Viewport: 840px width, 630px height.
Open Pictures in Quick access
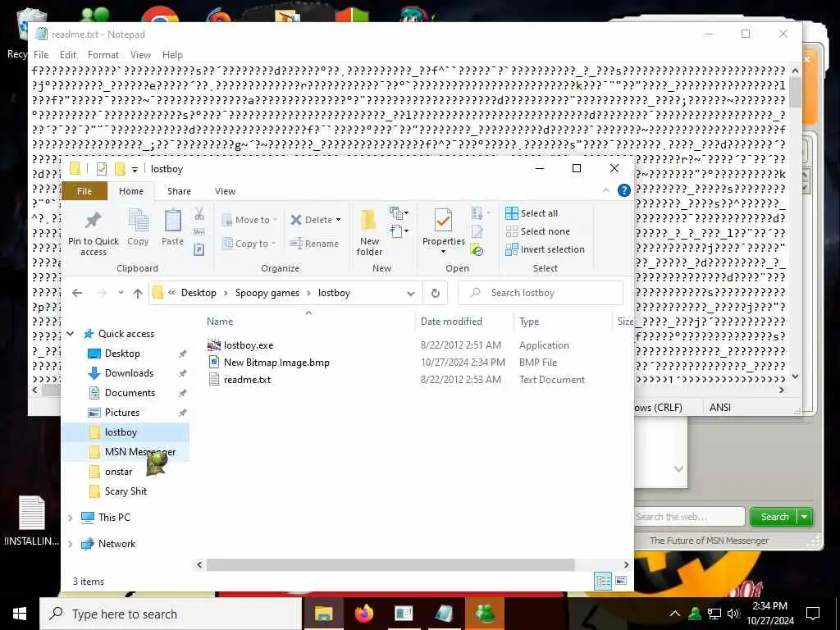pos(122,413)
